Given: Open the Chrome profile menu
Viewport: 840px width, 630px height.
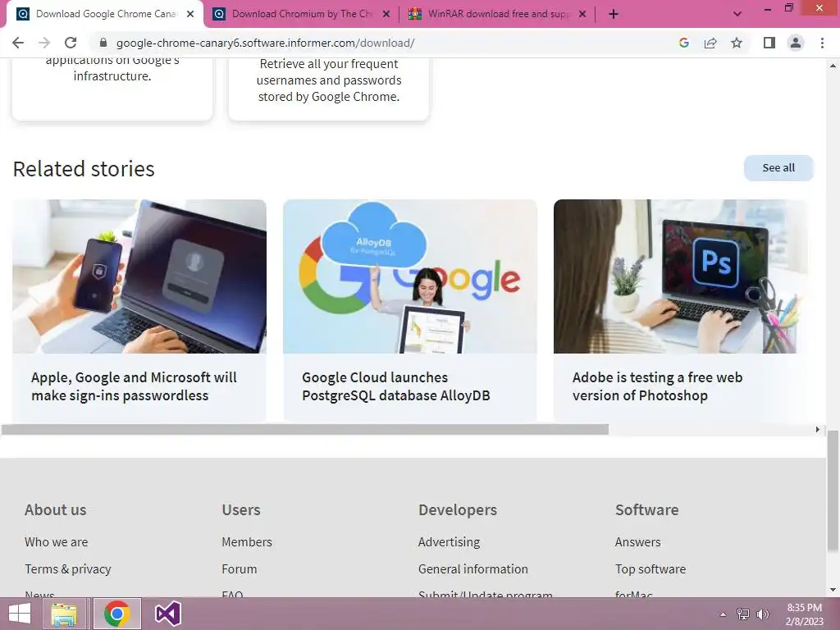Looking at the screenshot, I should pos(796,43).
